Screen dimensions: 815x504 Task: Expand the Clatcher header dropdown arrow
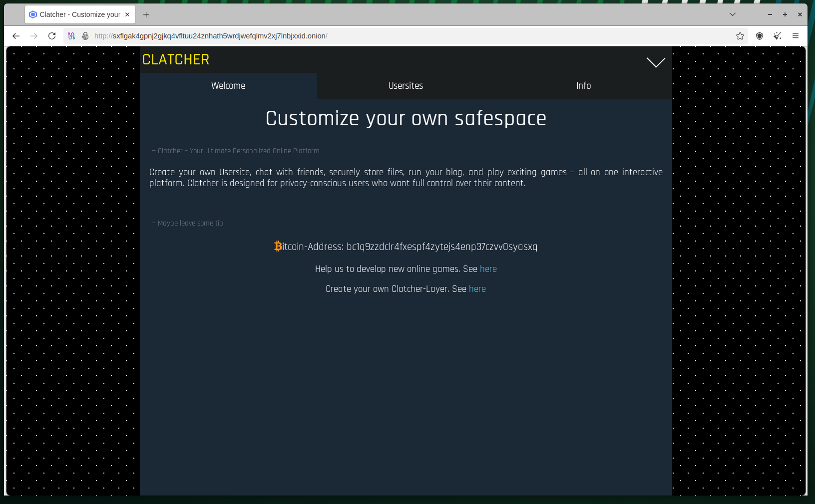656,62
